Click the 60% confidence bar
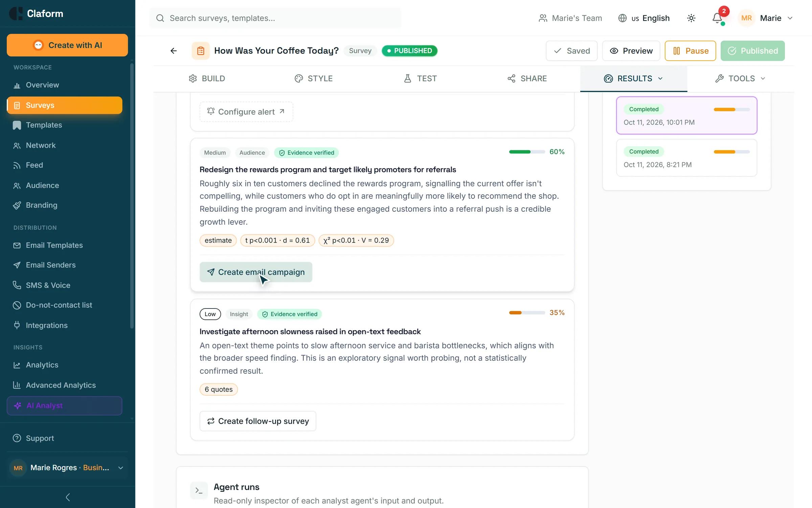The width and height of the screenshot is (812, 508). [x=527, y=152]
